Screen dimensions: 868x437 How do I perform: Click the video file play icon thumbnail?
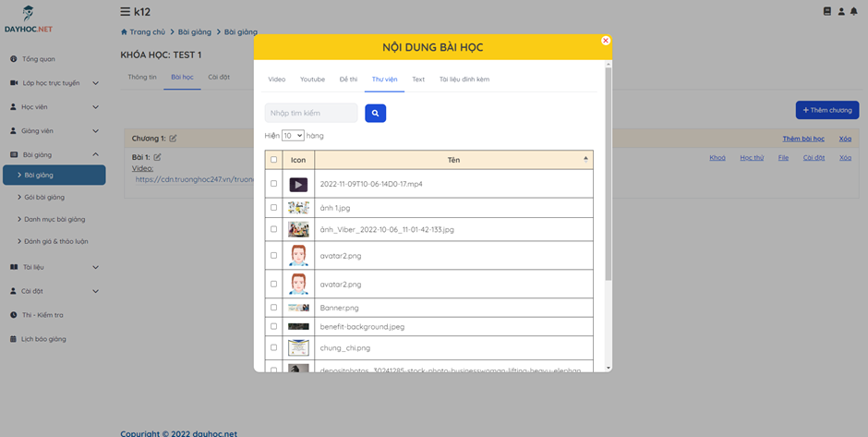click(298, 184)
